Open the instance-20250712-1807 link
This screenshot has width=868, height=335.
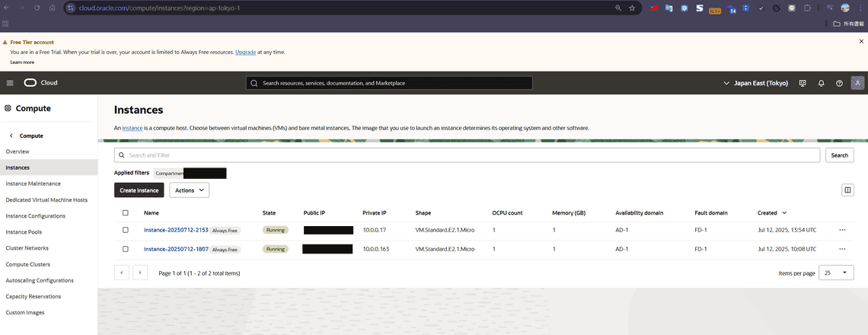click(x=176, y=249)
